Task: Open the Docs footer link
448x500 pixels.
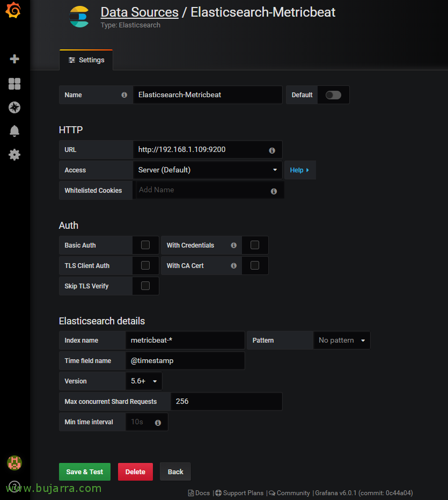Action: [199, 493]
